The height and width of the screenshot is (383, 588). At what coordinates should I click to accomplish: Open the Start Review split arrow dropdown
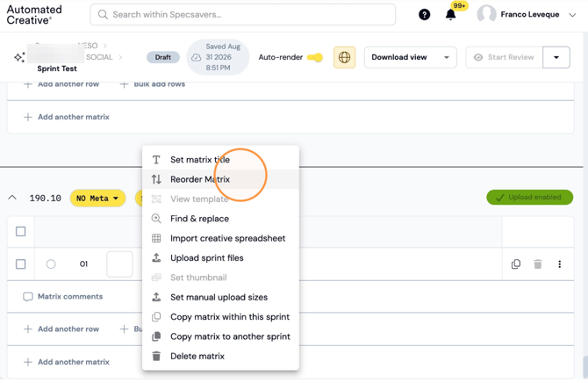pos(556,57)
